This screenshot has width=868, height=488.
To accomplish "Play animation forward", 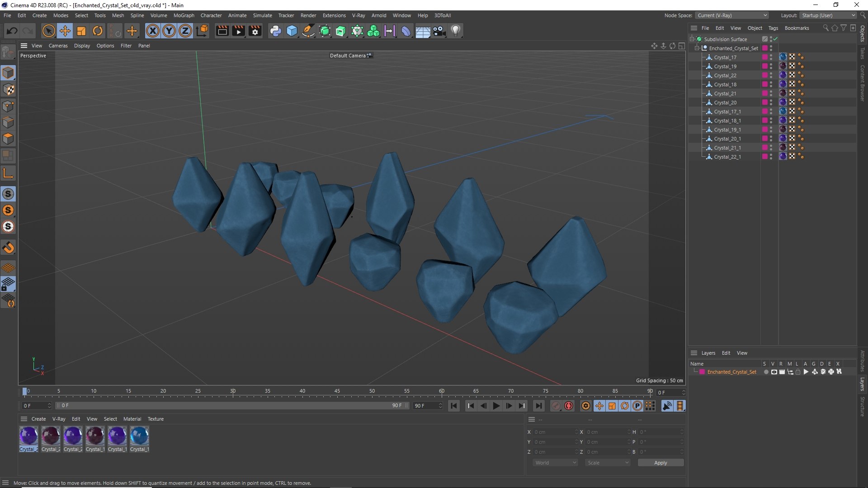I will pyautogui.click(x=496, y=406).
